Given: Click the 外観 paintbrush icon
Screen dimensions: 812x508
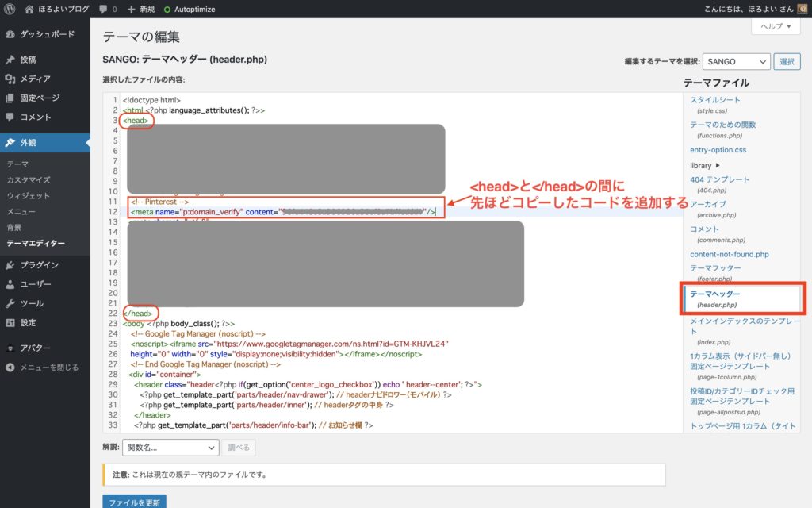Looking at the screenshot, I should point(10,143).
